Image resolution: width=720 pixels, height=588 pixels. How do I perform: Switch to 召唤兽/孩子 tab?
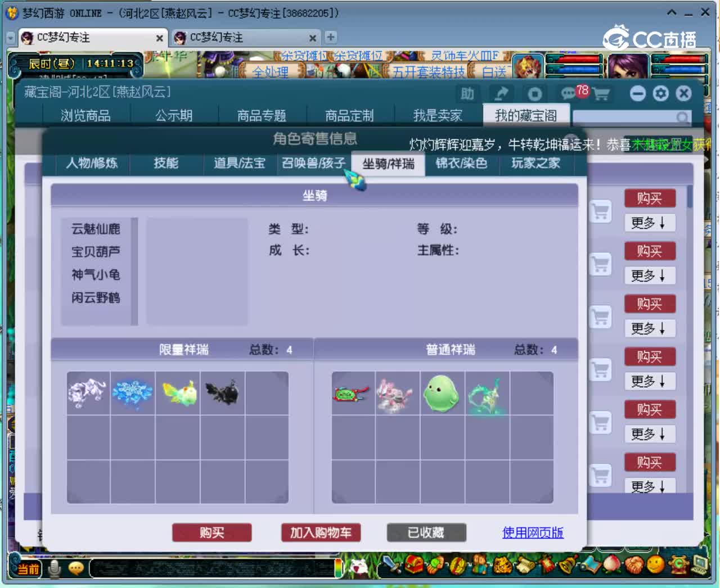click(313, 163)
